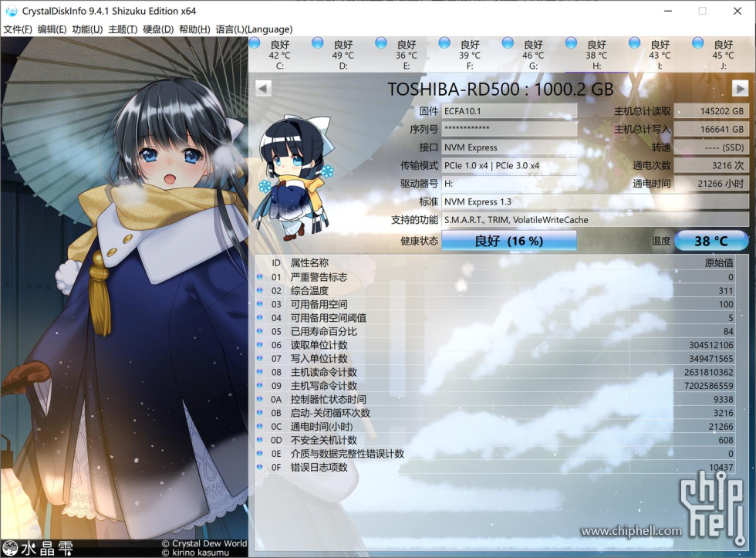Click the 通电时间 value 21266 小时
This screenshot has height=558, width=756.
pos(711,183)
